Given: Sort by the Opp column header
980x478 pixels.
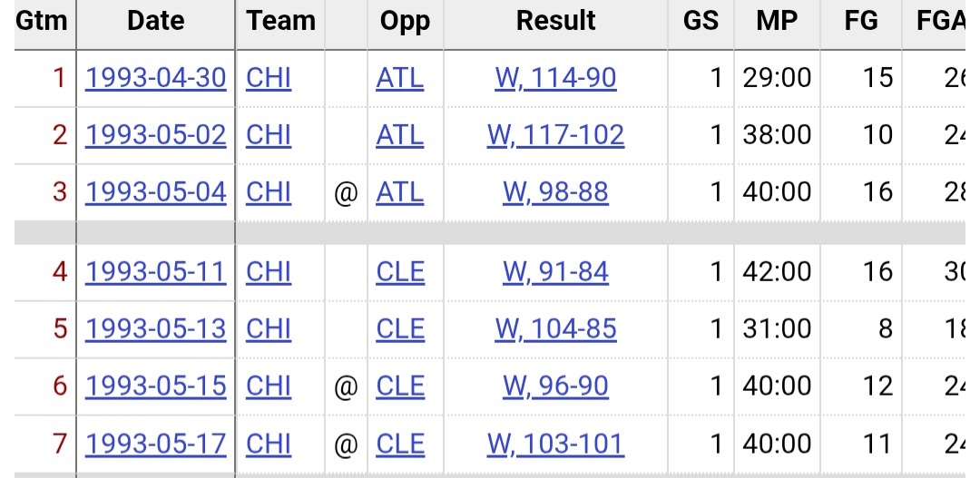Looking at the screenshot, I should pyautogui.click(x=405, y=21).
